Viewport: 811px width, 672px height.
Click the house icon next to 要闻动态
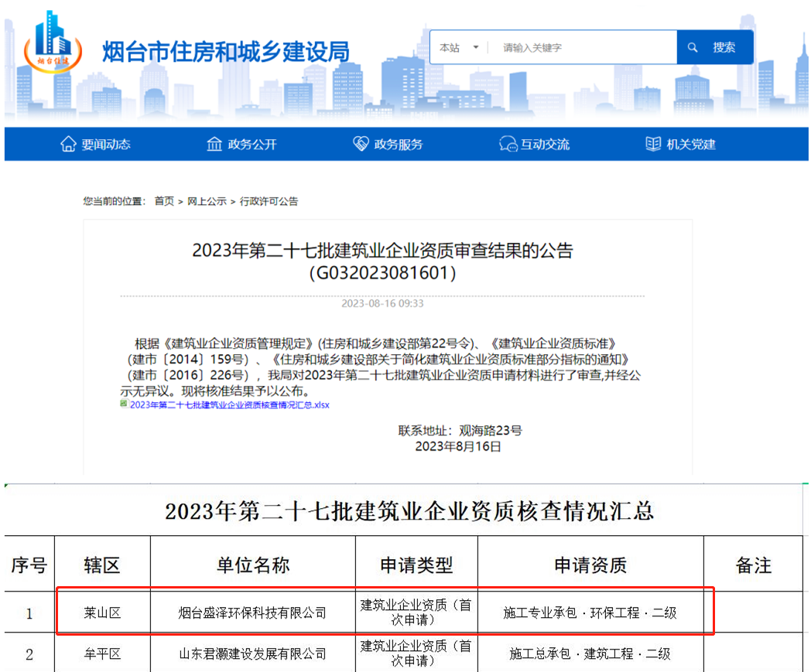(67, 144)
